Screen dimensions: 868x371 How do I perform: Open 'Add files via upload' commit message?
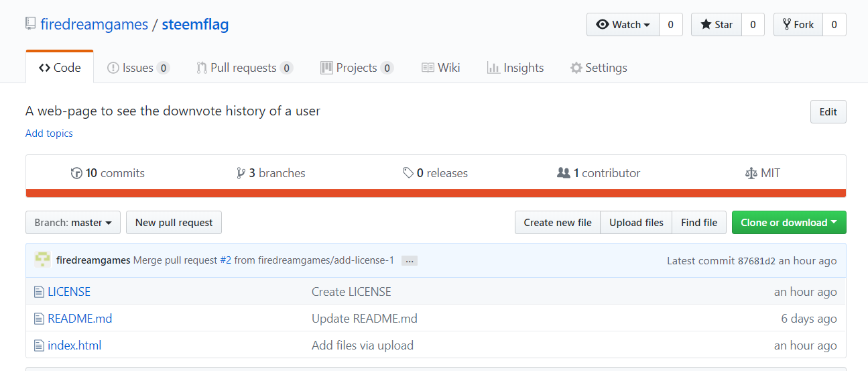tap(363, 346)
